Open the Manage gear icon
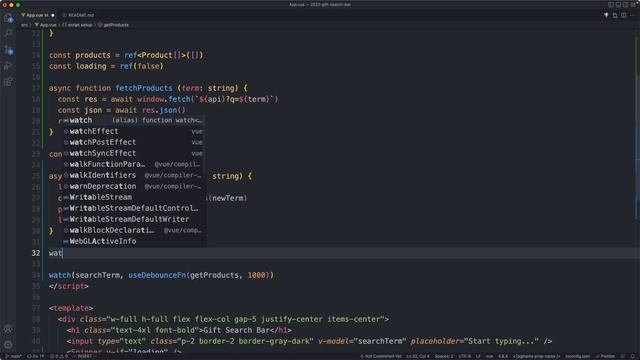This screenshot has width=640, height=360. (x=8, y=345)
